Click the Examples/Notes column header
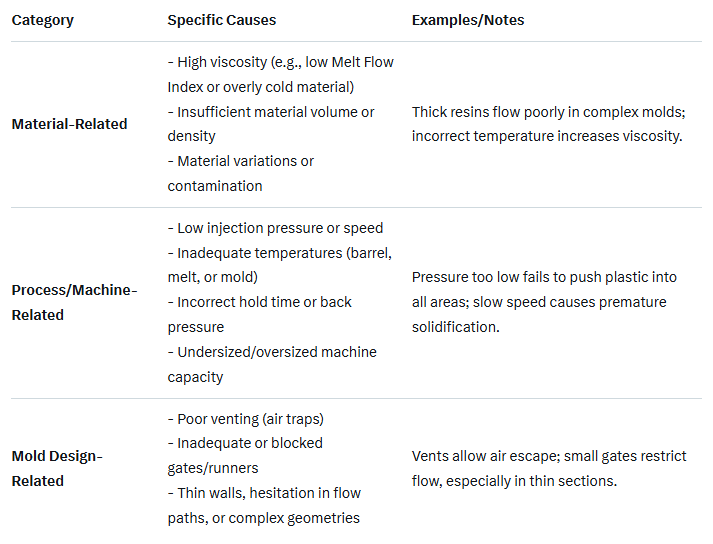The width and height of the screenshot is (713, 544). coord(468,20)
